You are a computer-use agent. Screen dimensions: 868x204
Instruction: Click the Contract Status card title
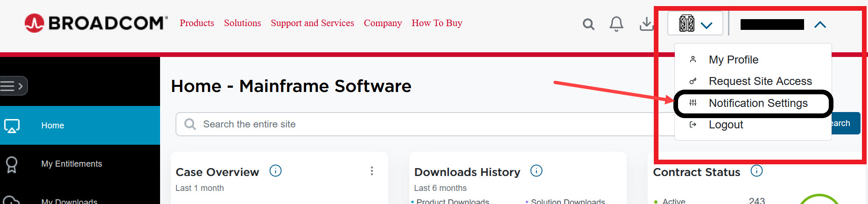click(697, 172)
